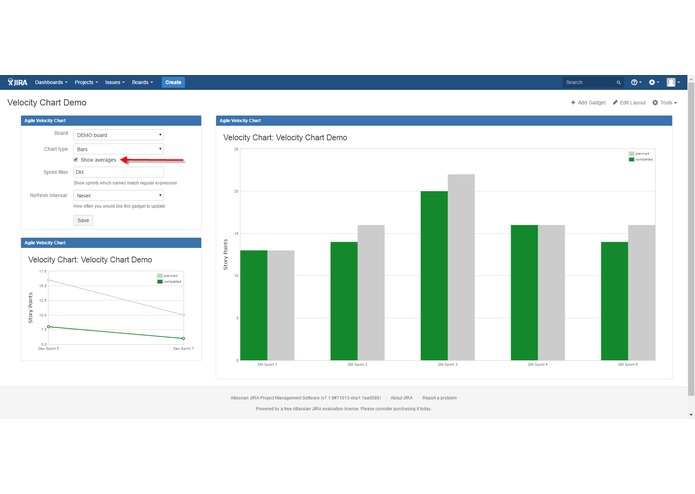Click the About JIRA link
Viewport: 695px width, 494px height.
(x=401, y=398)
